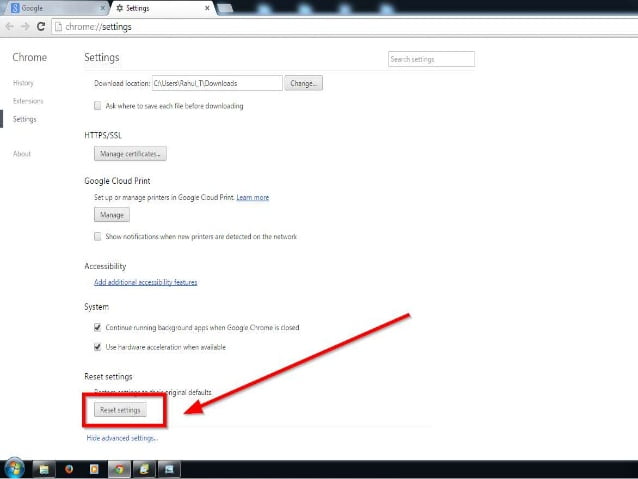638x479 pixels.
Task: Click the Reset settings button
Action: pos(120,410)
